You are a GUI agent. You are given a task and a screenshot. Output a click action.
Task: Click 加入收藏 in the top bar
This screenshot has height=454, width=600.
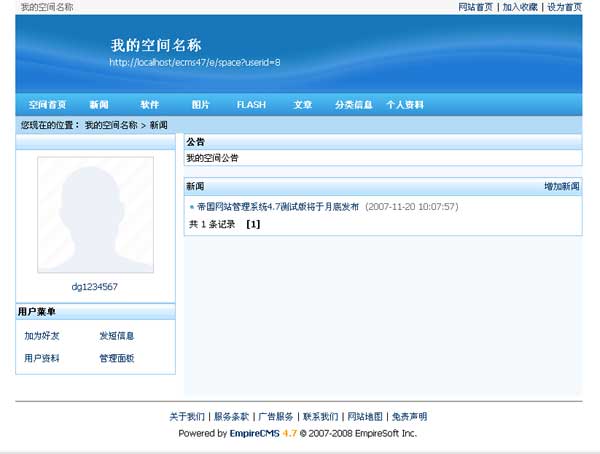click(519, 7)
